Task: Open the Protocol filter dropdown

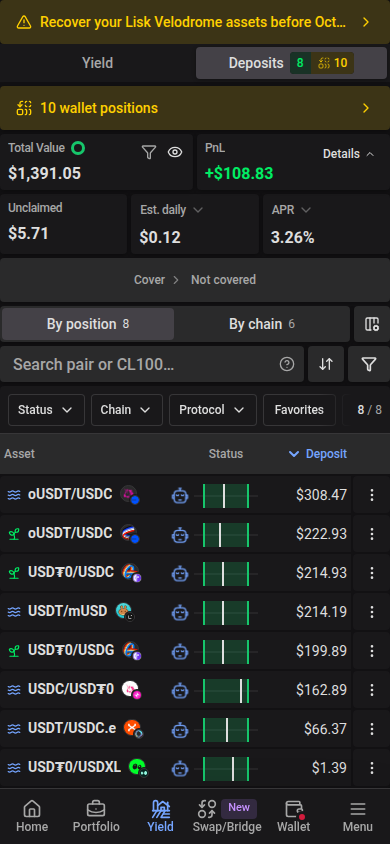Action: [x=212, y=410]
